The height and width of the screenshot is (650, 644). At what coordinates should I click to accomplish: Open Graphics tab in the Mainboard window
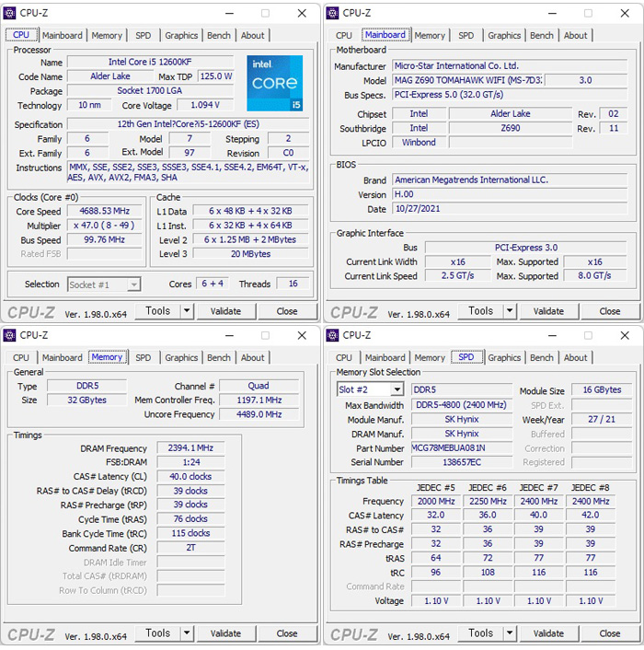[x=504, y=36]
